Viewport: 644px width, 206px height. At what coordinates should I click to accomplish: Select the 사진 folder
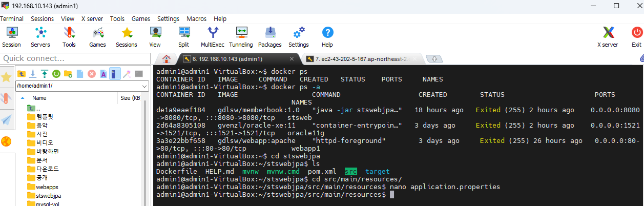[x=37, y=134]
